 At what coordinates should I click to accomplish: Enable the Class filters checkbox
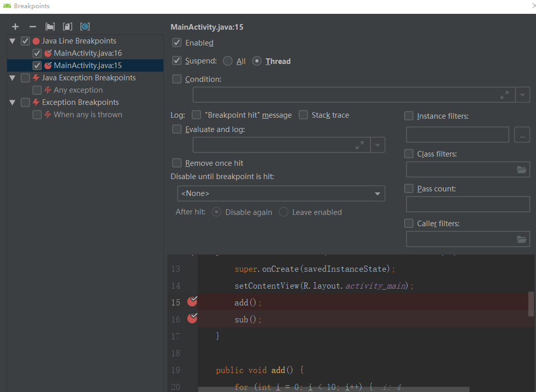[409, 154]
